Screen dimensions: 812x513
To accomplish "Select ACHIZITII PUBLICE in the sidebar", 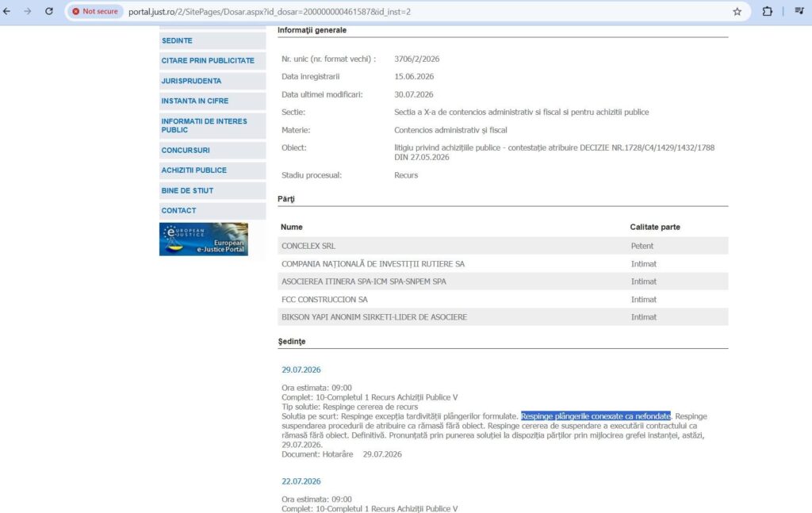I will 213,170.
